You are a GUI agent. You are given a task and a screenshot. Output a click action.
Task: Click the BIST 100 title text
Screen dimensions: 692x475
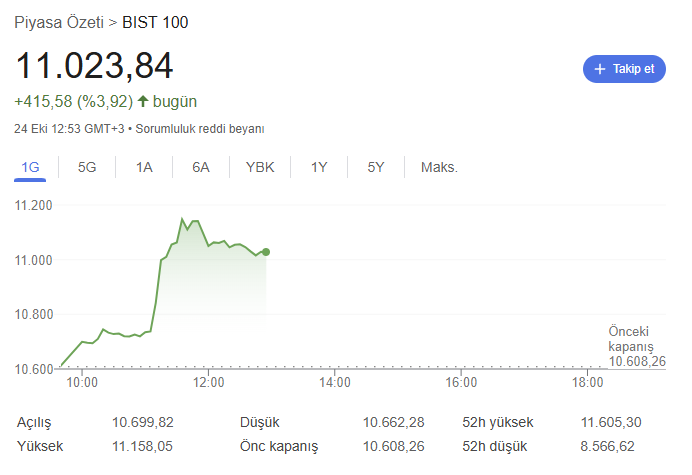click(155, 21)
